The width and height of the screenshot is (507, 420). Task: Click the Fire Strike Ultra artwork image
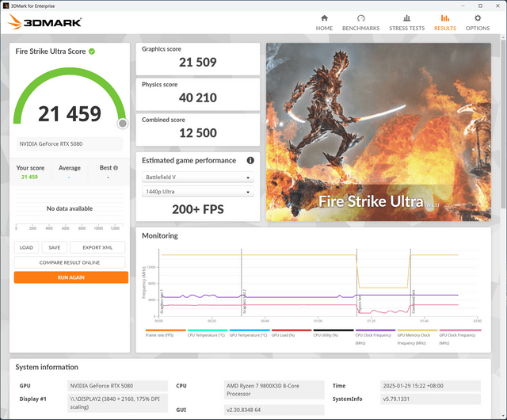(379, 132)
